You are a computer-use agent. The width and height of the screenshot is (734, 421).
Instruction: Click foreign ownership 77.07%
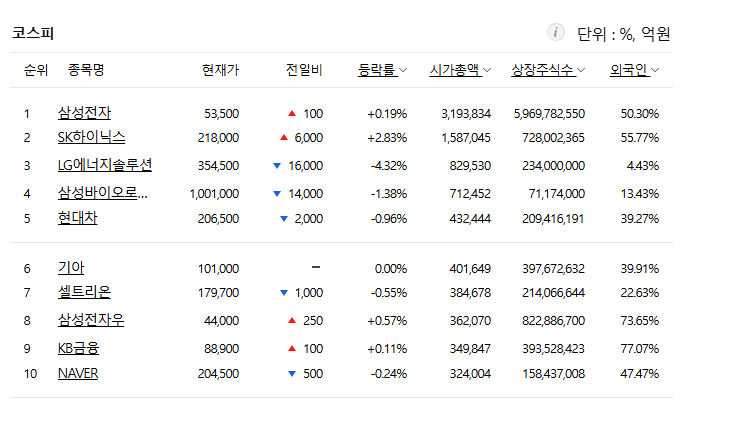point(639,349)
